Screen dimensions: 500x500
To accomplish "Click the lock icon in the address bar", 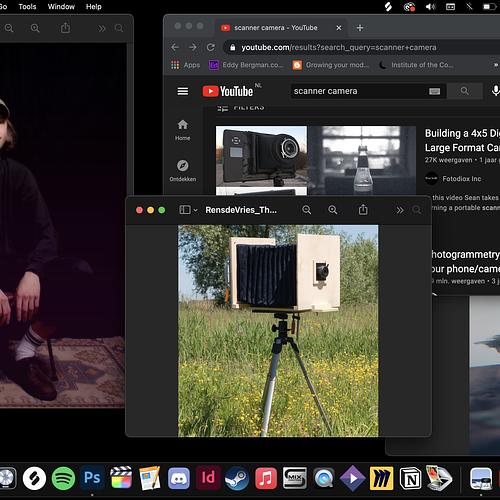I will click(233, 47).
